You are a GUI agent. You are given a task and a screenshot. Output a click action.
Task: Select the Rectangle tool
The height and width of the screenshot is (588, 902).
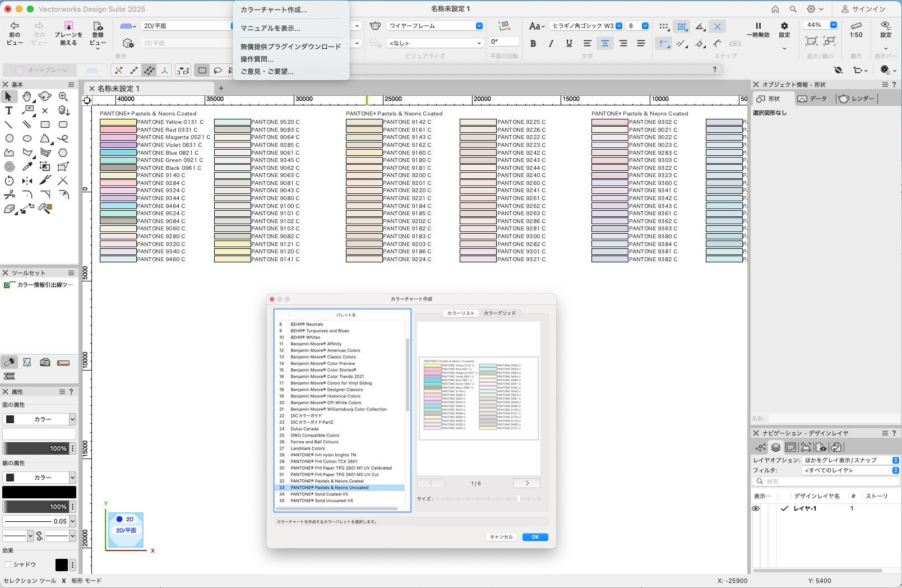(45, 124)
